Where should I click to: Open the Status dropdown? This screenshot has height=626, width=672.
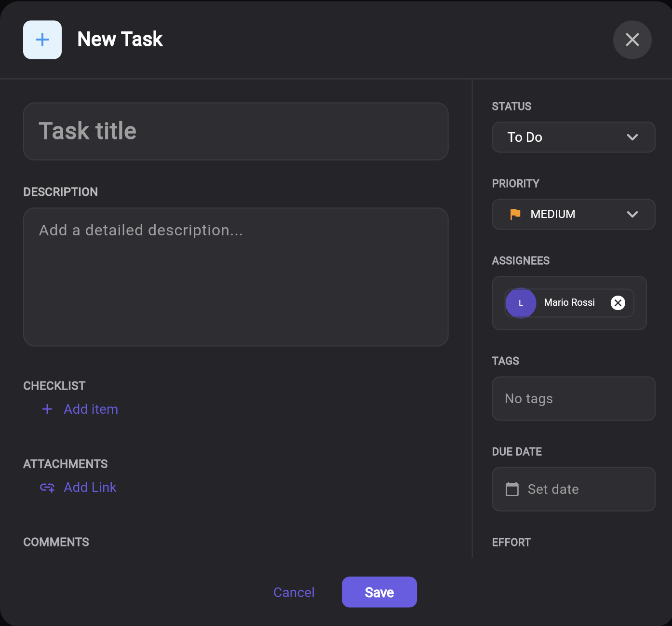pyautogui.click(x=573, y=137)
